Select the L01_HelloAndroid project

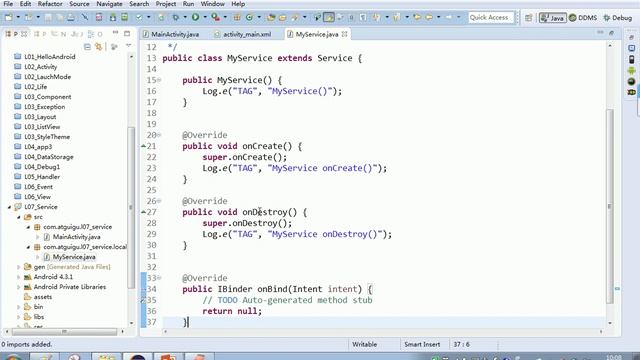[50, 57]
